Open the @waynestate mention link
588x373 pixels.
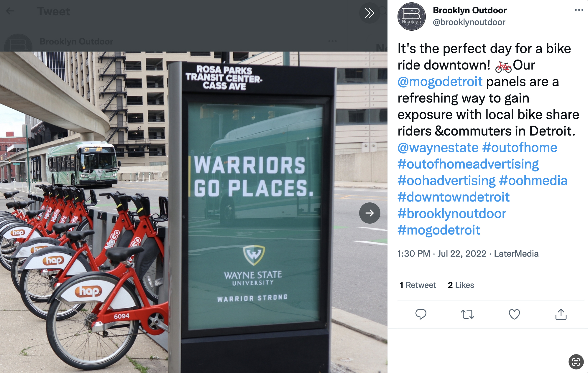438,148
